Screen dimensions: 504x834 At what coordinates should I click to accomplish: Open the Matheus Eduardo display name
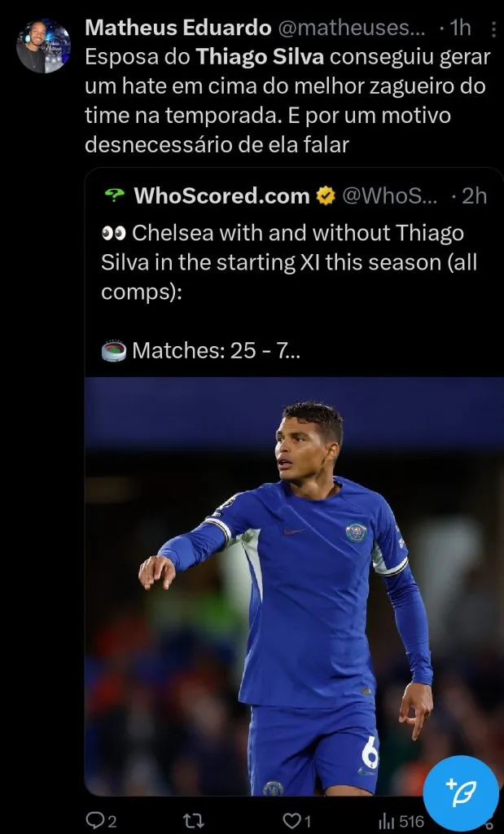177,29
